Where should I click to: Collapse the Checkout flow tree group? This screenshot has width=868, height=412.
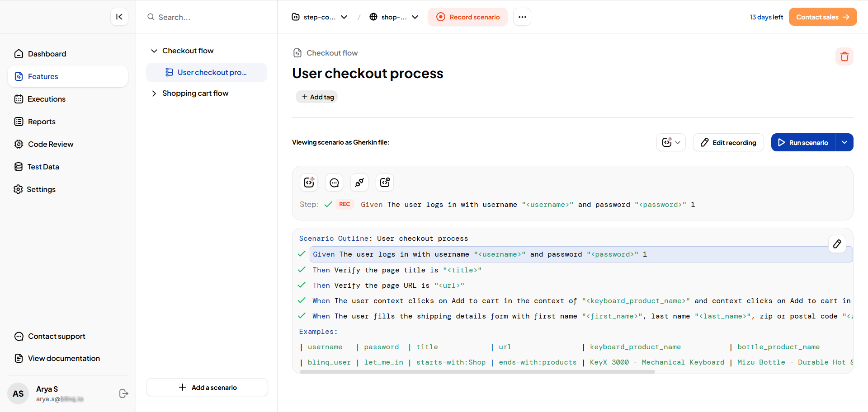tap(154, 51)
